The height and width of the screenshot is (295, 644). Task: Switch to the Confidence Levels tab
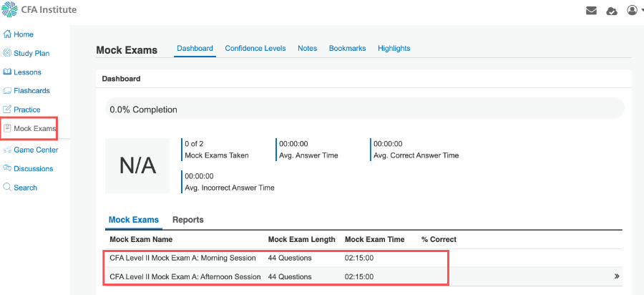255,48
